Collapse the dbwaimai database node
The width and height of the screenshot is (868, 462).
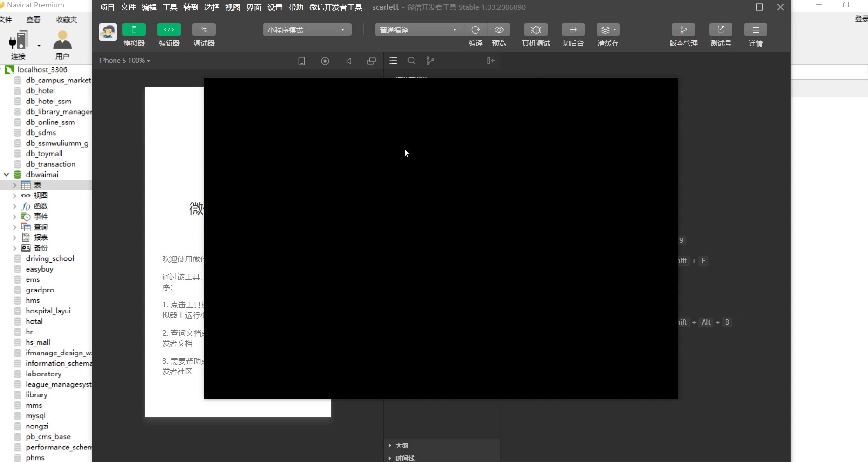pos(7,175)
